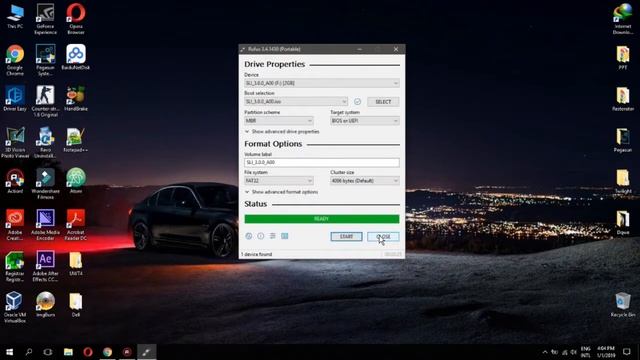Open This PC desktop icon
The height and width of the screenshot is (360, 640).
pyautogui.click(x=15, y=16)
